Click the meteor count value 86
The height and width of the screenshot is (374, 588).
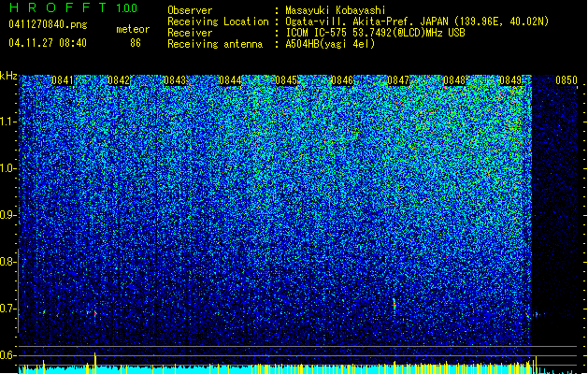pyautogui.click(x=136, y=43)
